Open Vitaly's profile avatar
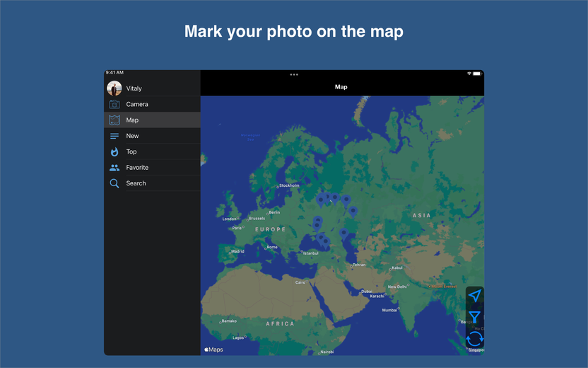 coord(114,88)
